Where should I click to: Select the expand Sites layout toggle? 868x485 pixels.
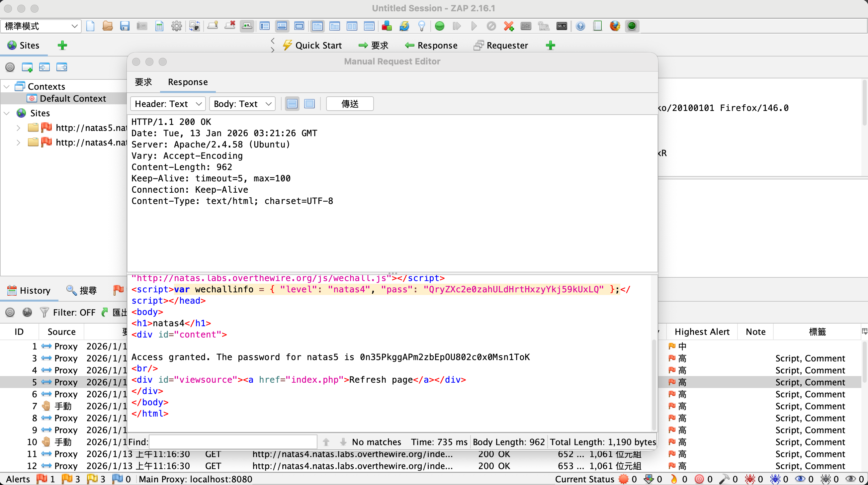pos(265,26)
